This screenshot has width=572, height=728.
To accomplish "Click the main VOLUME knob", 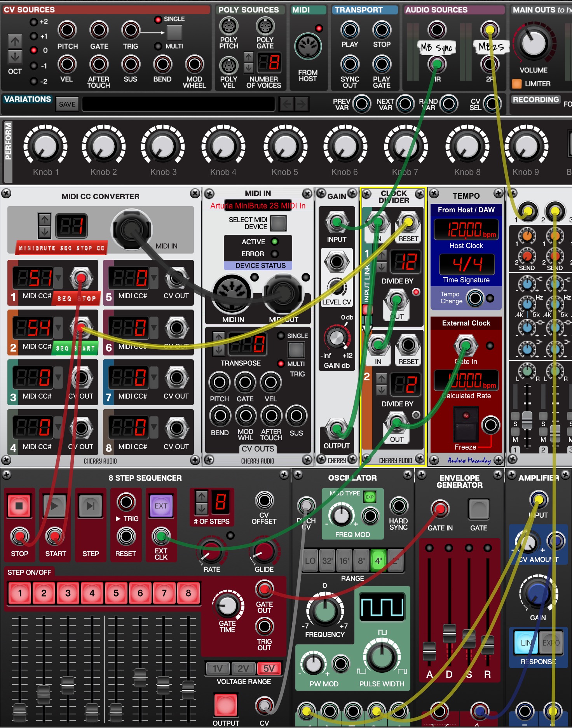I will [x=534, y=44].
